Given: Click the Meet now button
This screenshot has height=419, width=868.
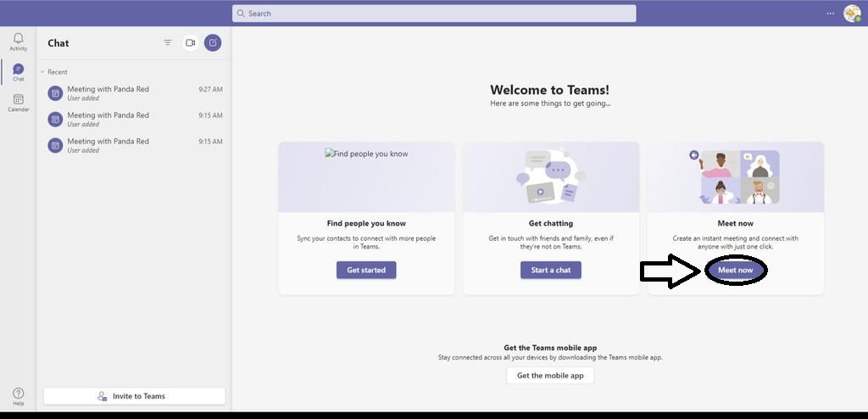Looking at the screenshot, I should point(736,270).
